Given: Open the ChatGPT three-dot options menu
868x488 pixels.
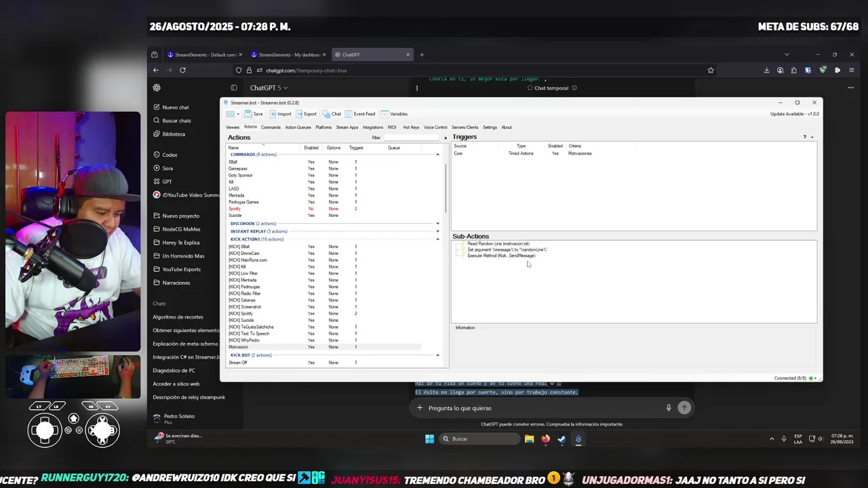Looking at the screenshot, I should click(850, 87).
